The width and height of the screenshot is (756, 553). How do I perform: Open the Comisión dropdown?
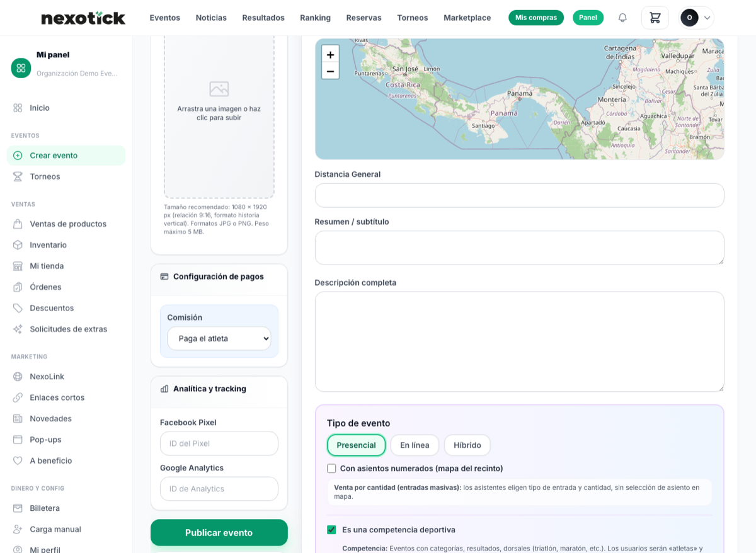pos(219,338)
